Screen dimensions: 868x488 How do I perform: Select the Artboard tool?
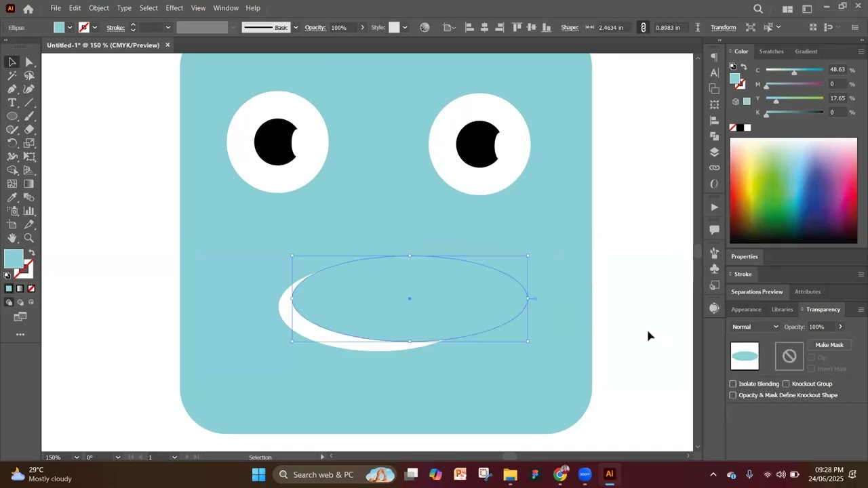[12, 224]
